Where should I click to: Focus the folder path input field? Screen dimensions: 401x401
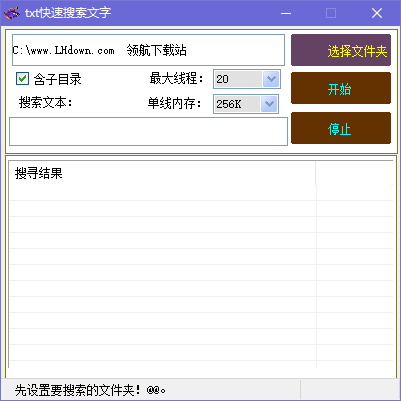[x=148, y=50]
